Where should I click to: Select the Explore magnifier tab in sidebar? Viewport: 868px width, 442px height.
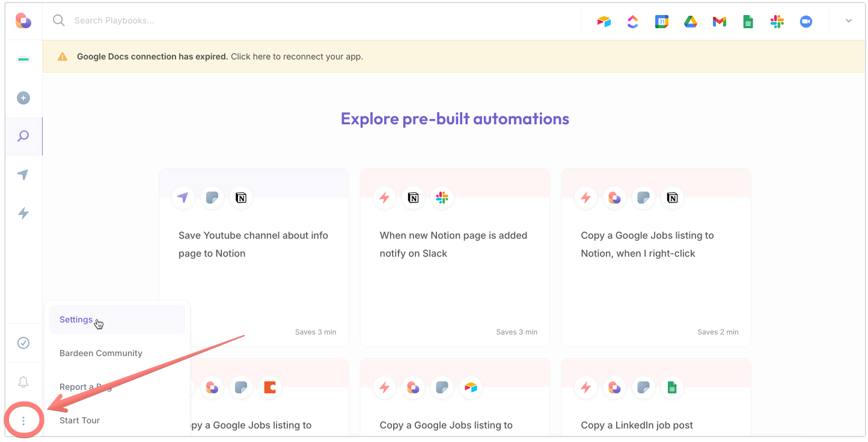click(x=23, y=136)
